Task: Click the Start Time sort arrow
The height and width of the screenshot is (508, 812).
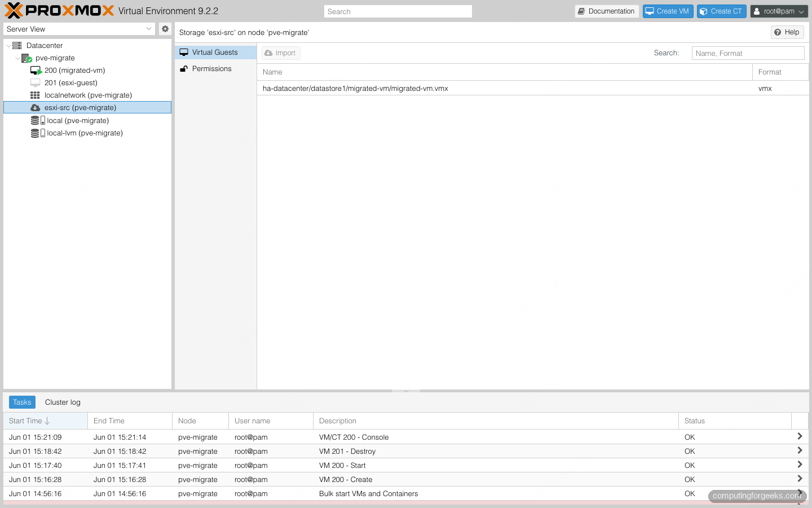Action: pyautogui.click(x=47, y=421)
